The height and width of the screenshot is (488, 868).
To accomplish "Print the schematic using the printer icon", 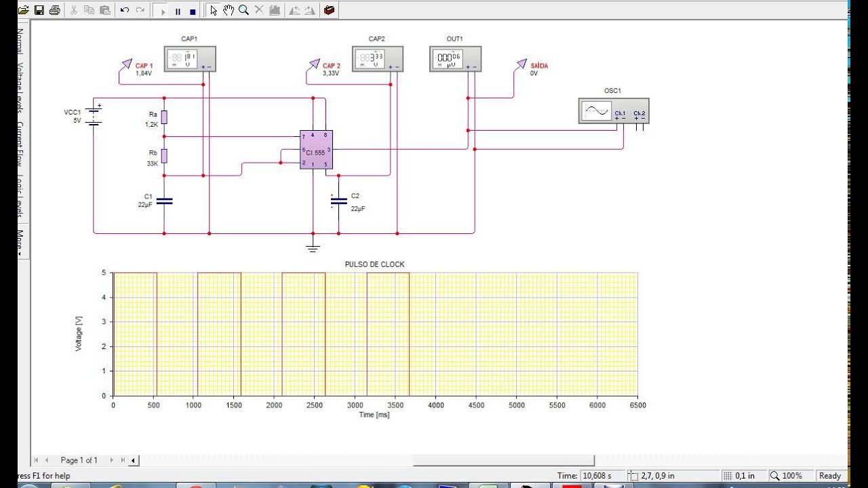I will [55, 10].
